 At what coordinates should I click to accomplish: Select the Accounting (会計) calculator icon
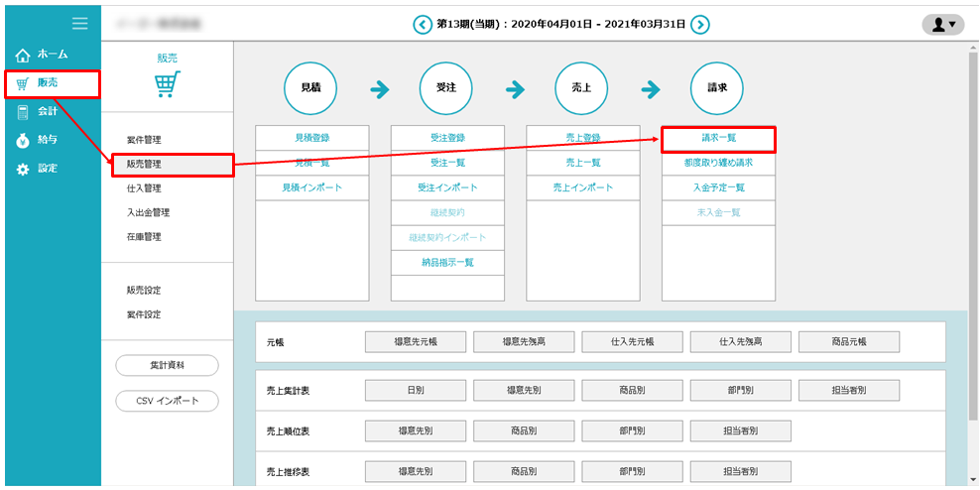coord(23,112)
